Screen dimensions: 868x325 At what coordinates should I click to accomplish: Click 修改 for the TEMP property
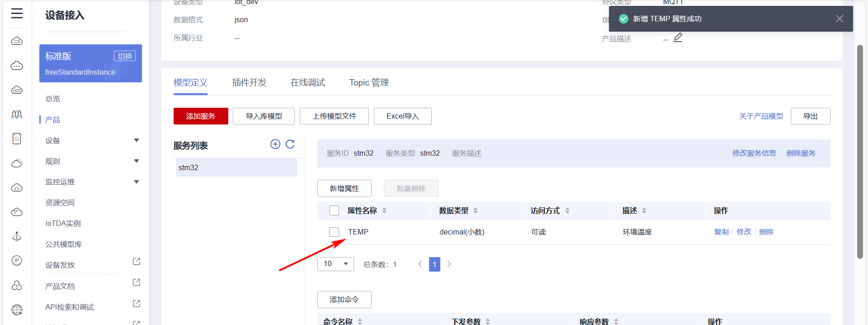(x=744, y=232)
